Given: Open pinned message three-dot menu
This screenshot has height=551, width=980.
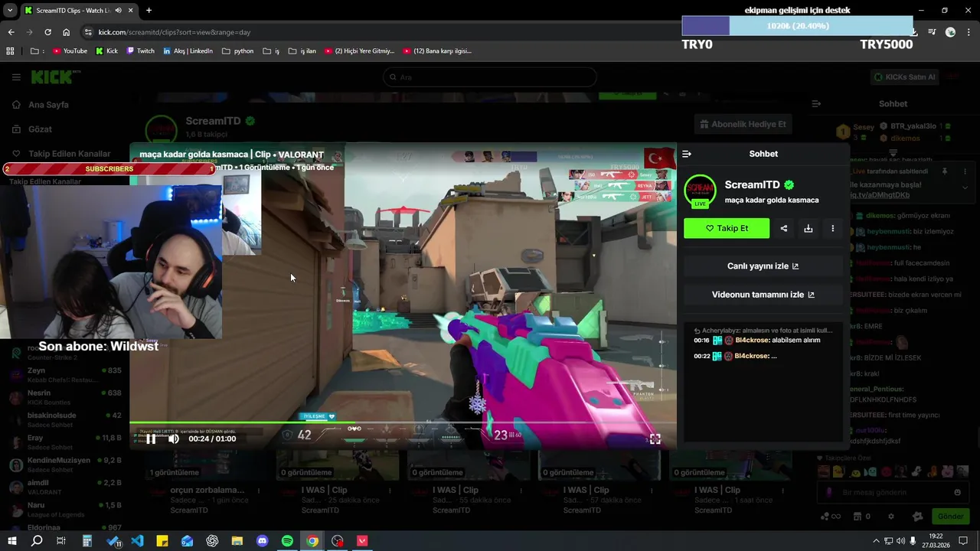Looking at the screenshot, I should coord(965,171).
